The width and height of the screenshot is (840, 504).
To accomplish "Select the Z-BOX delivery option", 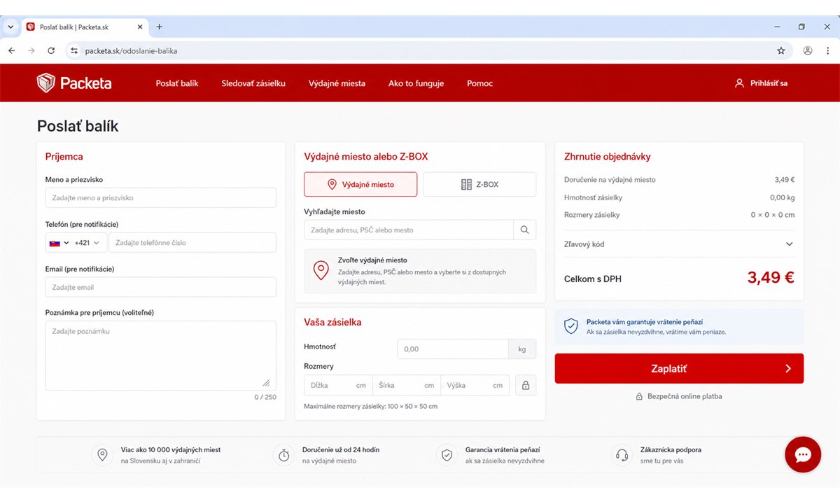I will click(479, 184).
